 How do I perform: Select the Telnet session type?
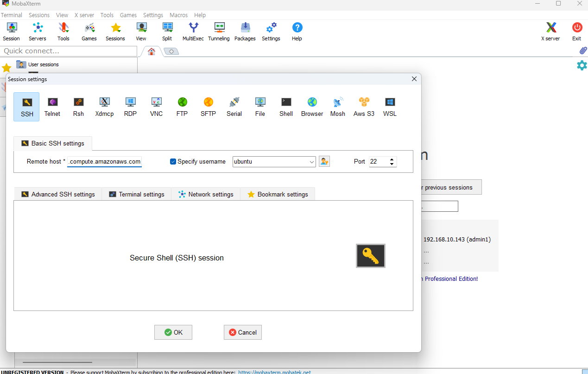[52, 107]
